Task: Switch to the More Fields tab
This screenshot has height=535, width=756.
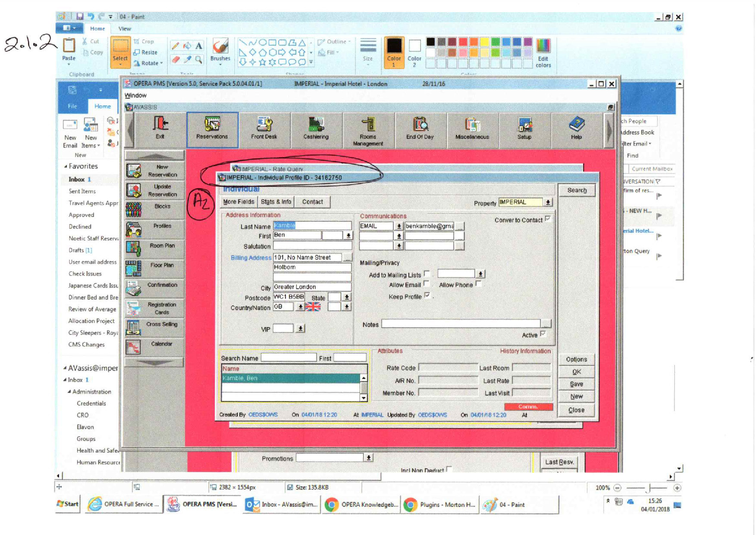Action: point(238,201)
